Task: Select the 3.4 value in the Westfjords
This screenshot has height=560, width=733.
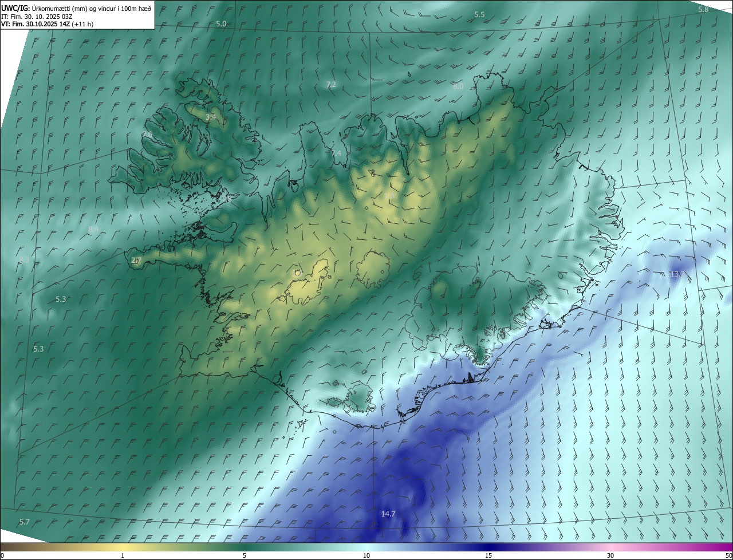Action: [211, 117]
